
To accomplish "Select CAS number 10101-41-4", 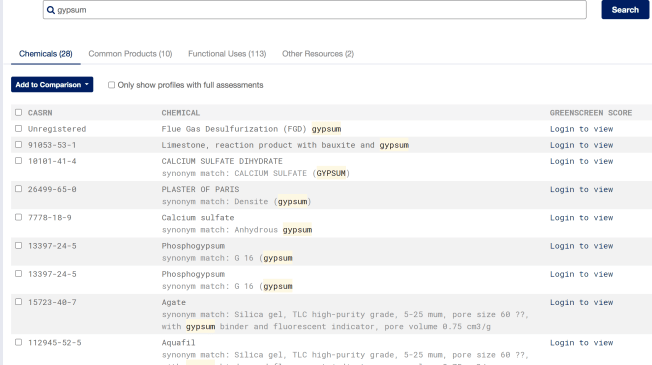I will [x=52, y=161].
